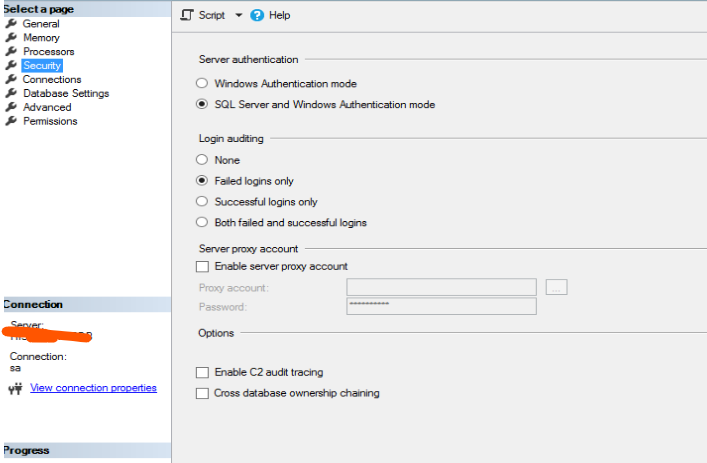
Task: Open the Script dropdown arrow
Action: [x=238, y=16]
